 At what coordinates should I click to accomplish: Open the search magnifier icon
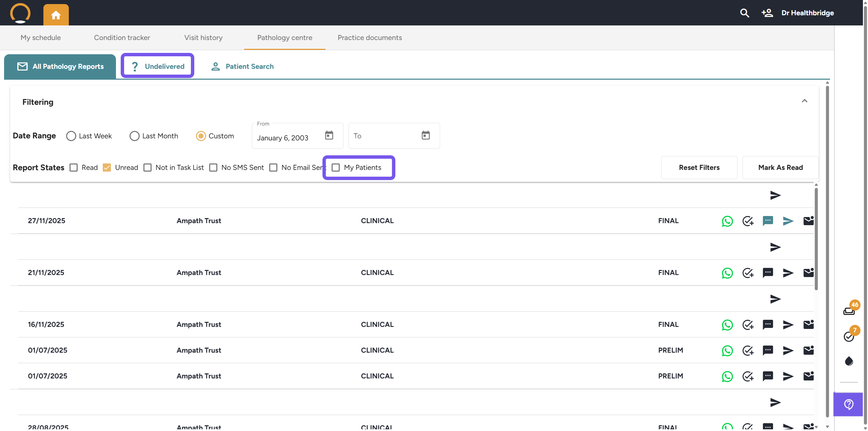[x=744, y=13]
